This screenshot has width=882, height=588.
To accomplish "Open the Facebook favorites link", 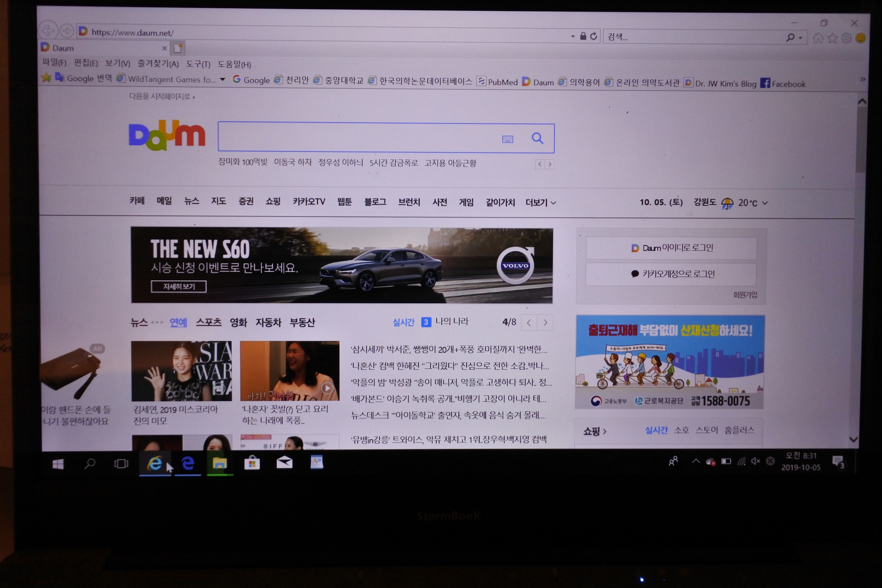I will pyautogui.click(x=783, y=84).
